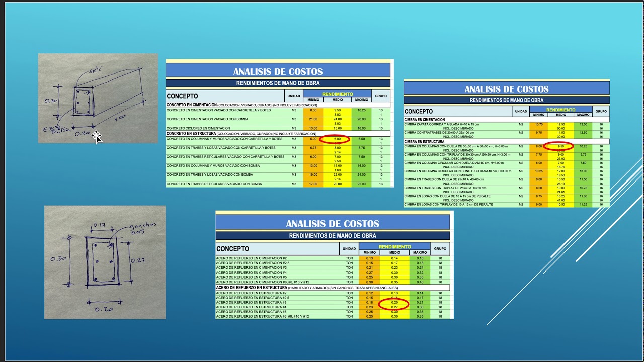
Task: Click 'RENDIMIENTOS DE MANO DE OBRA' in concrete table
Action: point(278,83)
